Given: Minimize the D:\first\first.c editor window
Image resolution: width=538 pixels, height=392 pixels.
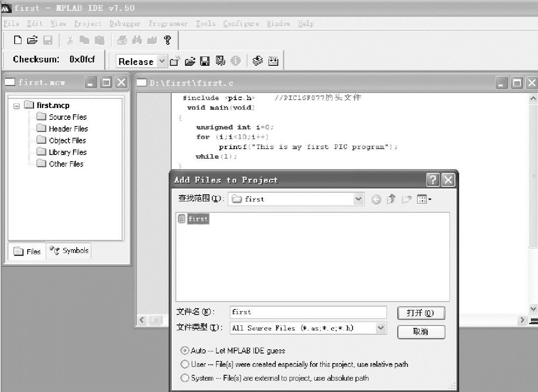Looking at the screenshot, I should pos(502,83).
